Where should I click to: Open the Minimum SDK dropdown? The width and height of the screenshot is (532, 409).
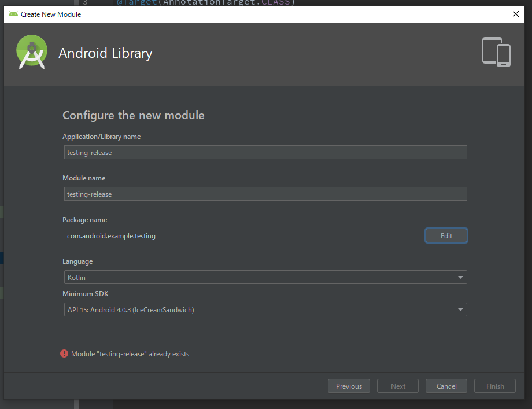265,309
